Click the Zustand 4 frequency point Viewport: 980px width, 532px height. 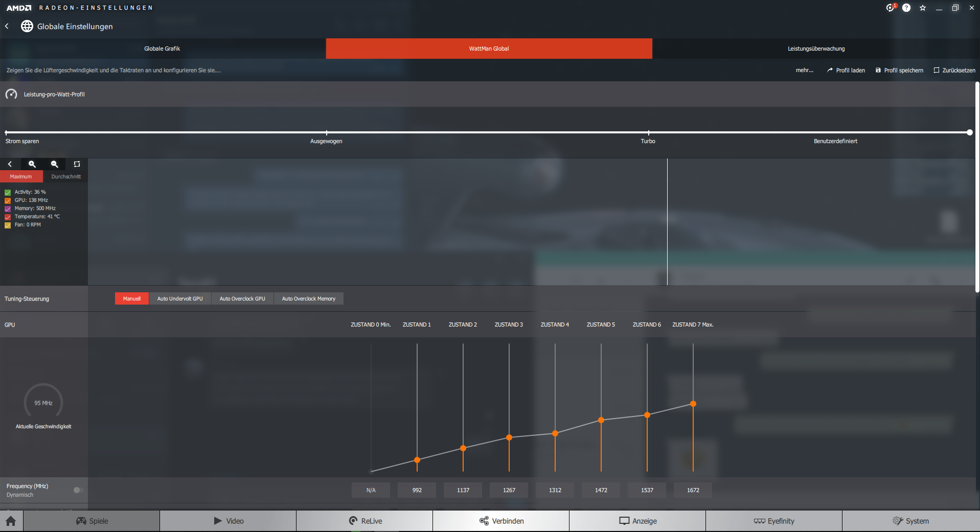tap(555, 433)
